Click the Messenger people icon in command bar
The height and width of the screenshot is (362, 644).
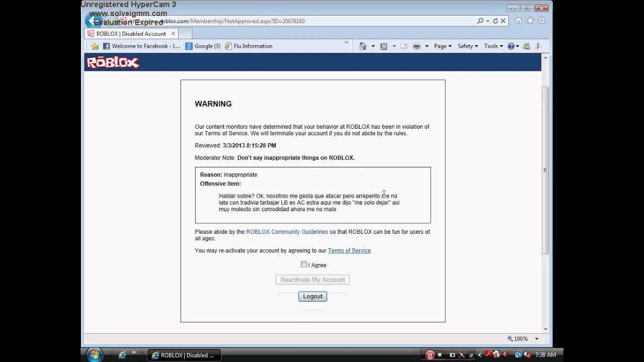click(526, 46)
